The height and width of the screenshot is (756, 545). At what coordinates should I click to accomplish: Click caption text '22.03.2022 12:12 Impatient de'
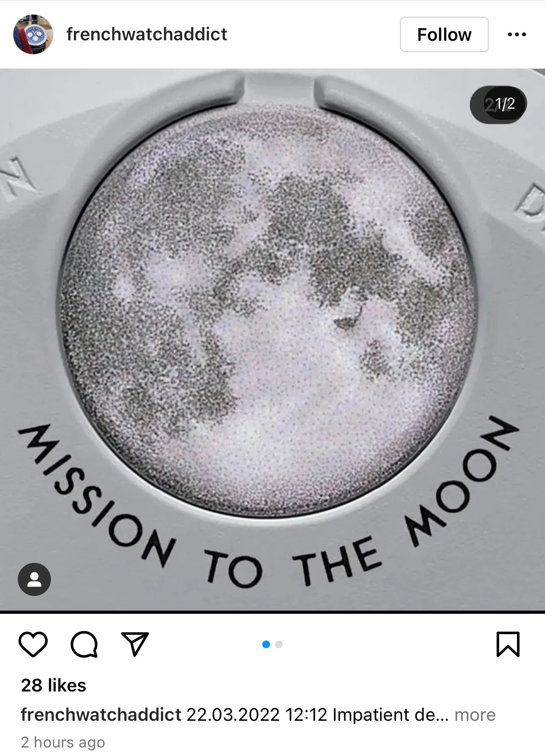317,715
